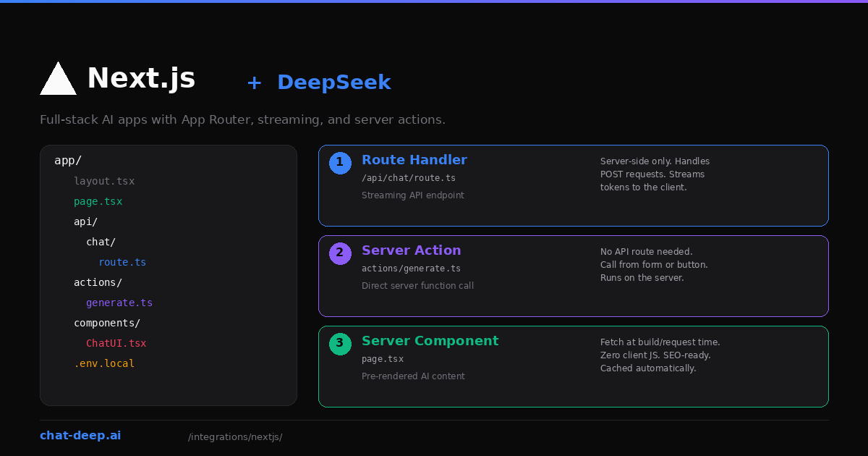The image size is (868, 456).
Task: Click the gradient progress bar at top
Action: point(434,1)
